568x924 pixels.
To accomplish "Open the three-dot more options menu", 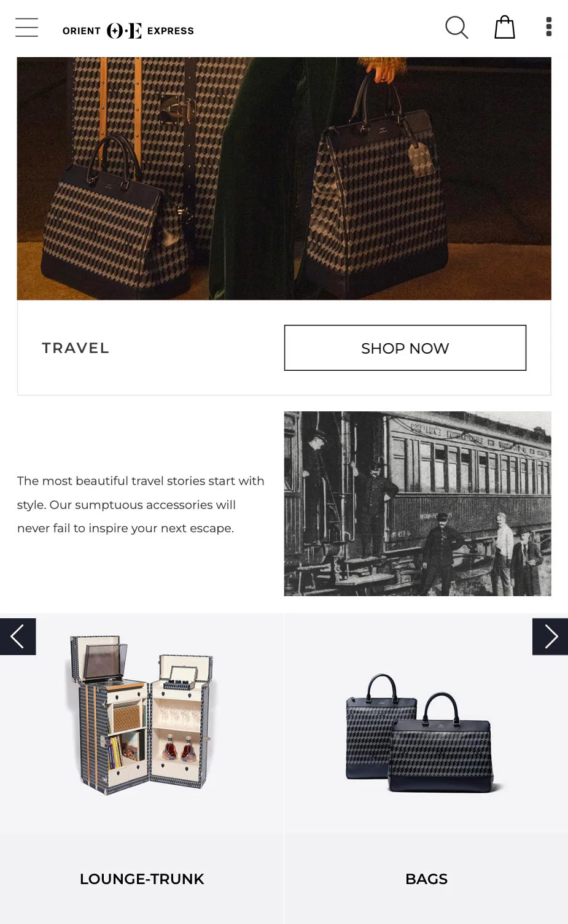I will click(549, 27).
